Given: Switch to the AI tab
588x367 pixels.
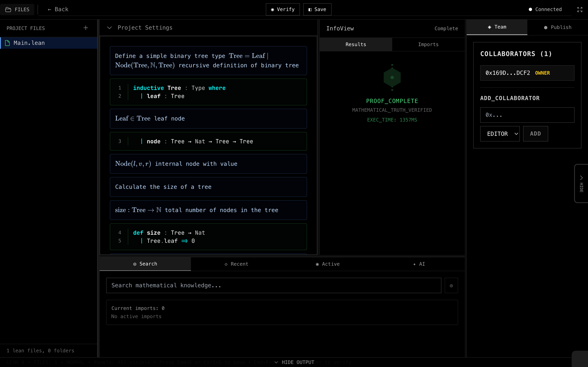Looking at the screenshot, I should [419, 264].
